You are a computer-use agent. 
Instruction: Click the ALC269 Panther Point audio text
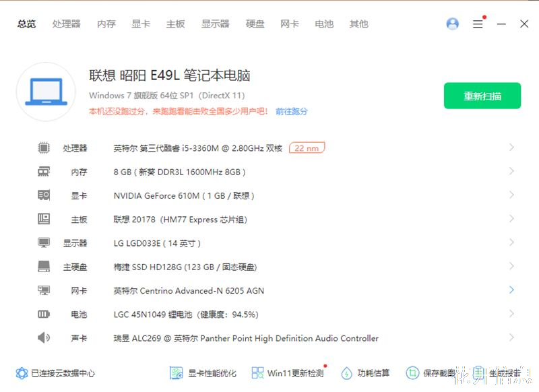[x=246, y=338]
